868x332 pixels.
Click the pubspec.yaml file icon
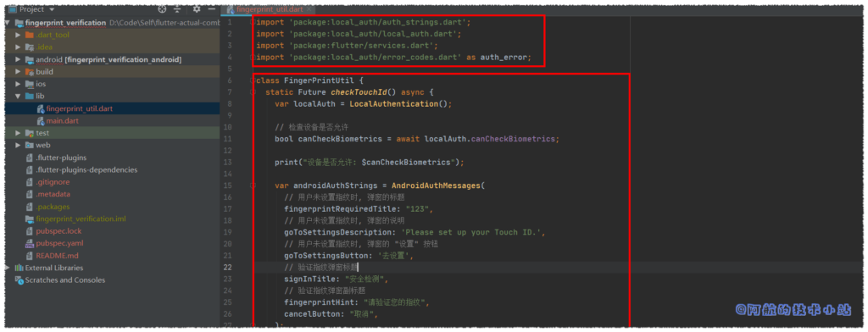coord(30,243)
